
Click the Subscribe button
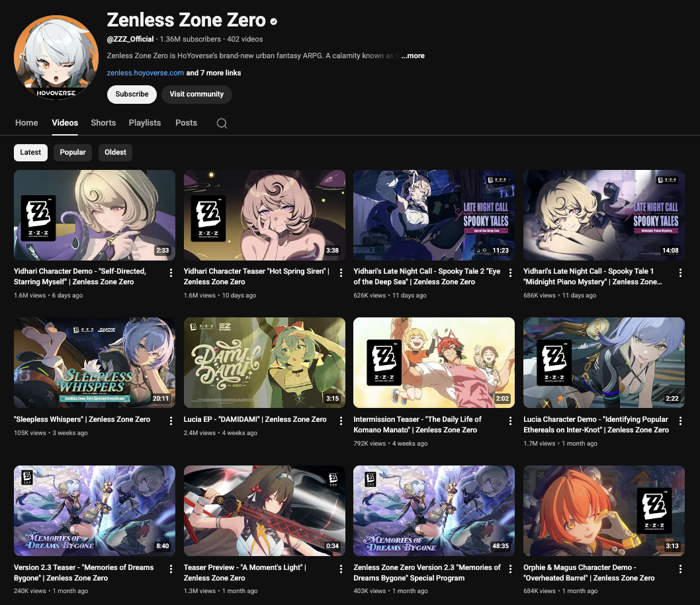[132, 94]
